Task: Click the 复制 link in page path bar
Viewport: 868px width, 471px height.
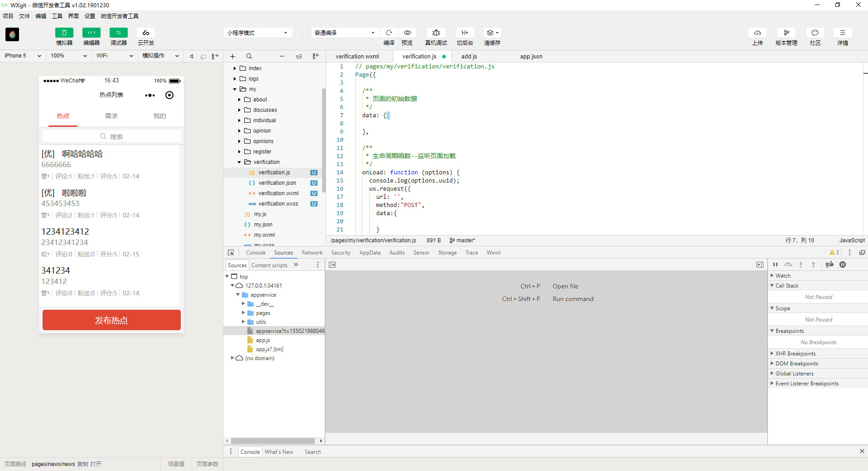Action: (x=82, y=464)
